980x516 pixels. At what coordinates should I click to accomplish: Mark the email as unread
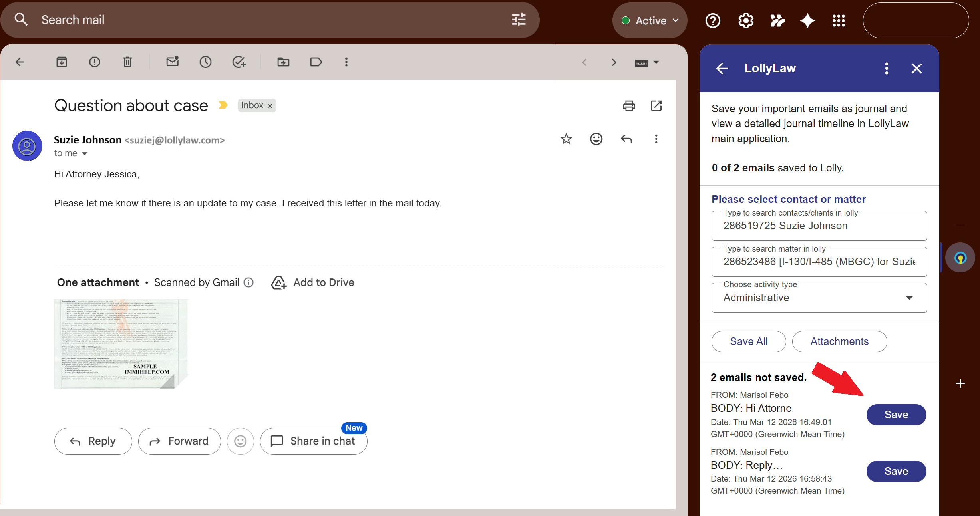173,62
